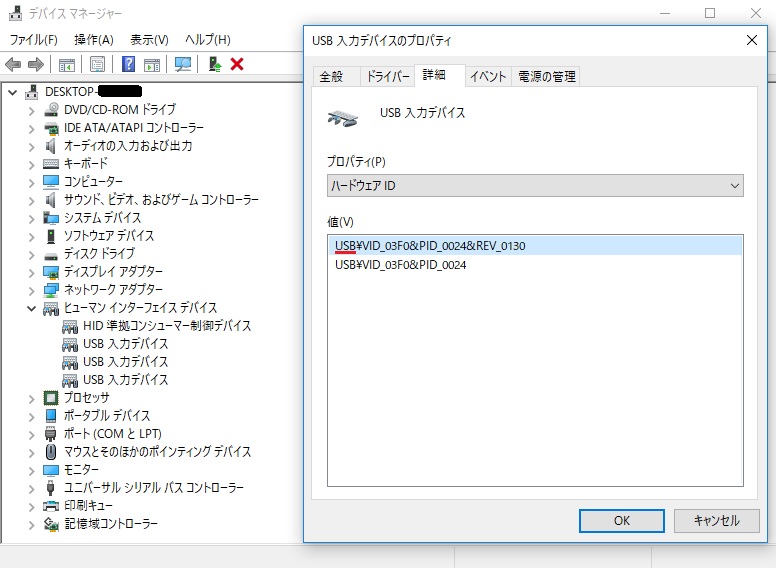The height and width of the screenshot is (568, 776).
Task: Click the show/hide console tree icon
Action: (67, 64)
